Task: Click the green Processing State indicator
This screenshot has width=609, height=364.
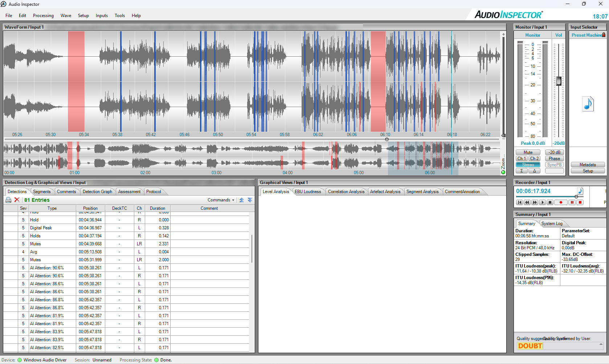Action: pos(156,360)
